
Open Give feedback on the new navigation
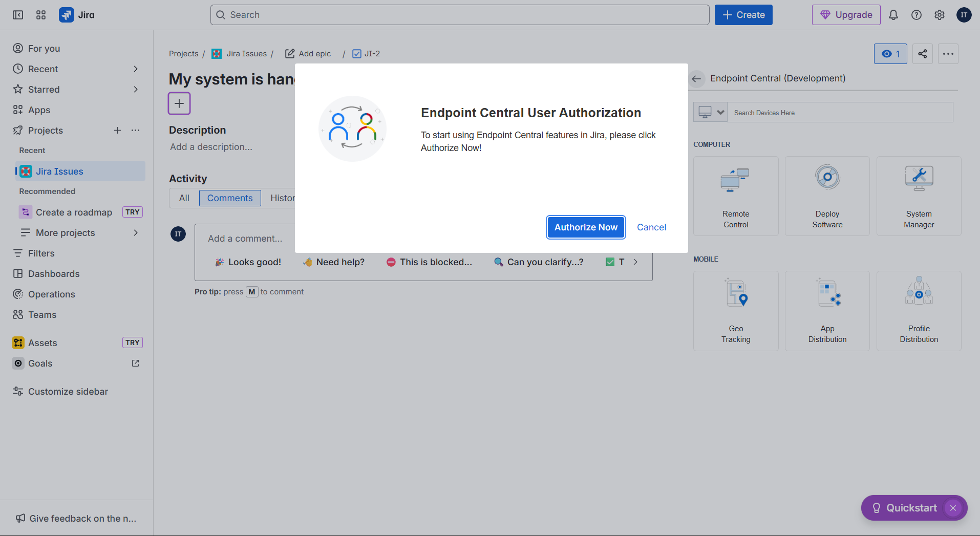77,518
